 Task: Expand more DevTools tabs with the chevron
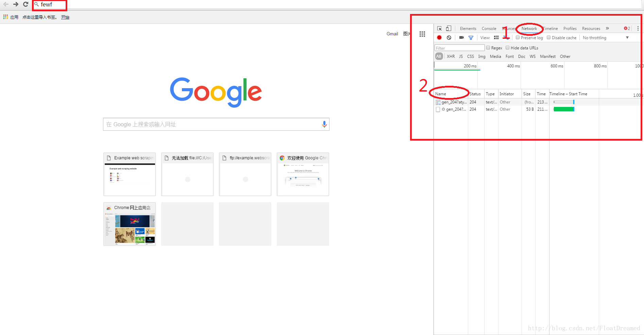pyautogui.click(x=607, y=29)
